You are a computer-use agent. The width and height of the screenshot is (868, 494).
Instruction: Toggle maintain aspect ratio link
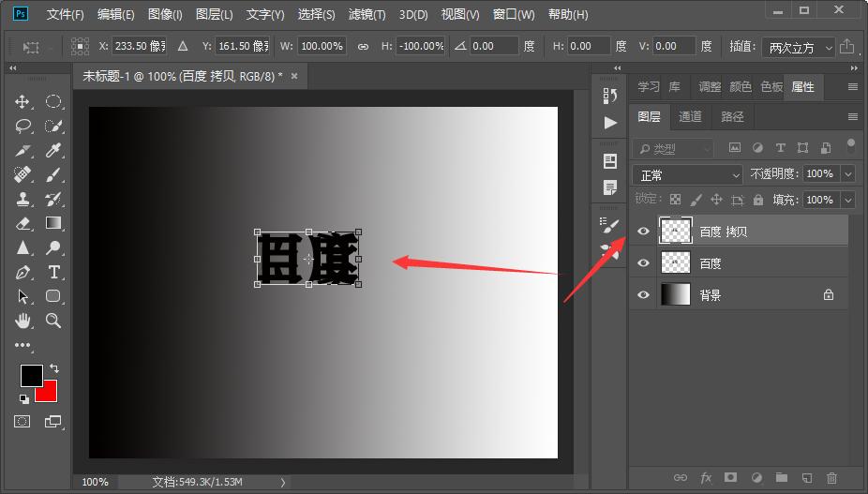click(x=363, y=47)
